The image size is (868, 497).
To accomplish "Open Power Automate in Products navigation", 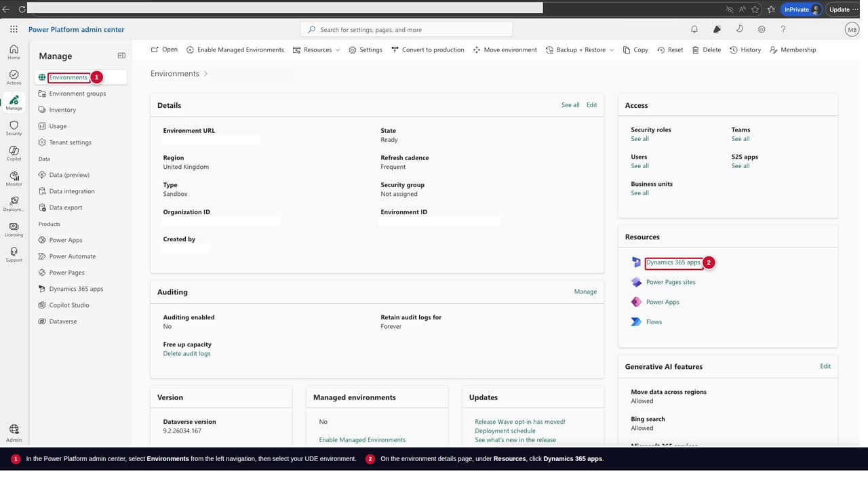I will click(72, 256).
